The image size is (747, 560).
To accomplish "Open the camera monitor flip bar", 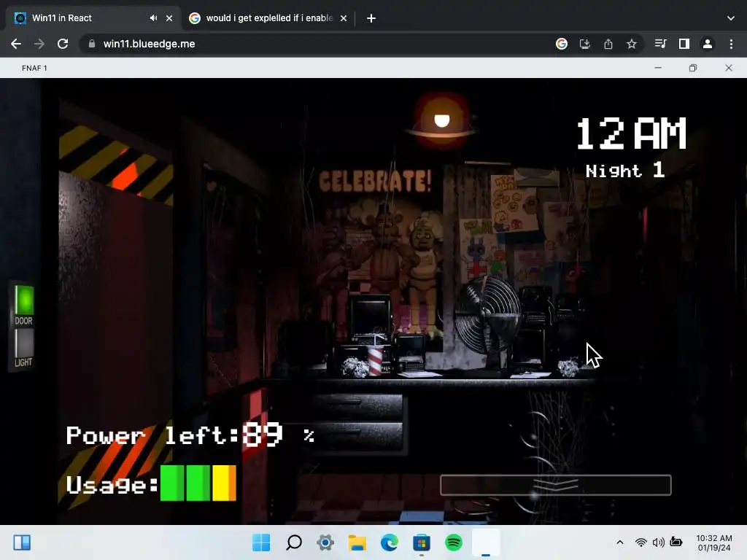I will pyautogui.click(x=555, y=485).
